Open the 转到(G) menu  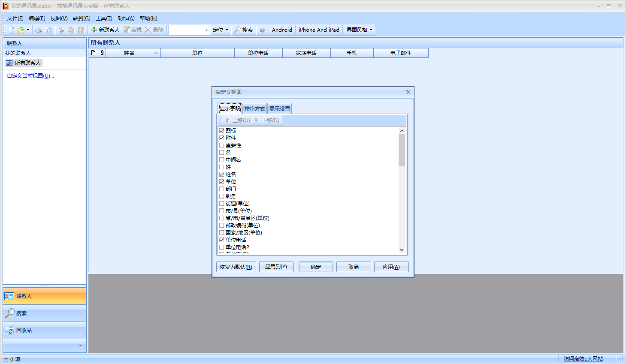click(x=82, y=18)
